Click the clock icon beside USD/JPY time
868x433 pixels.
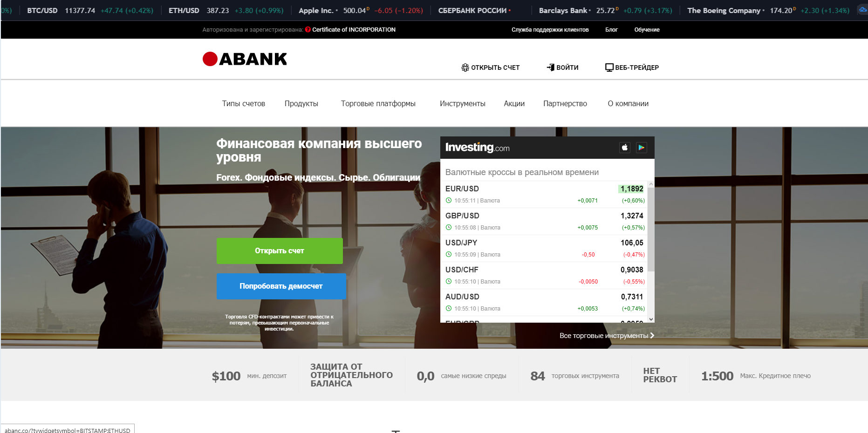(449, 255)
